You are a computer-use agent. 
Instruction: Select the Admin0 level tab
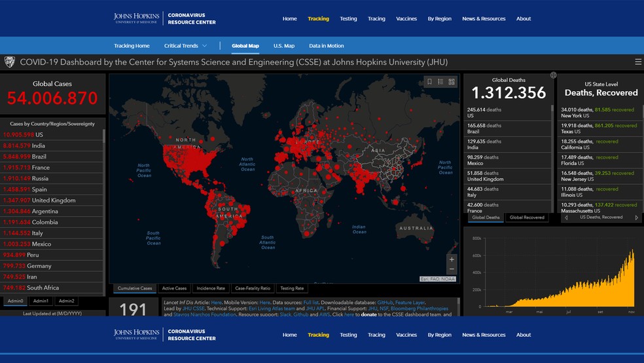pyautogui.click(x=15, y=301)
